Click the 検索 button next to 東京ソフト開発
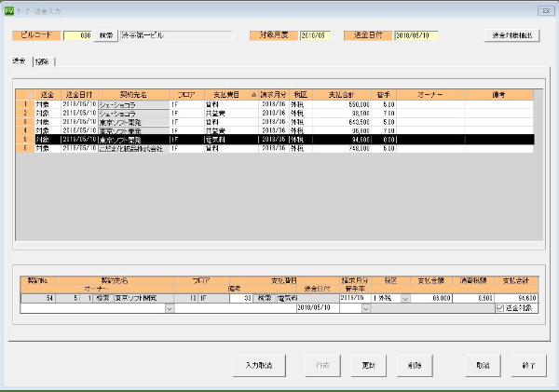The height and width of the screenshot is (392, 559). pos(103,298)
